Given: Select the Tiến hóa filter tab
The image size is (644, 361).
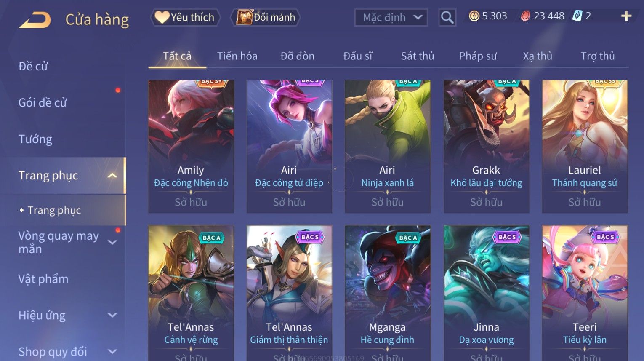Looking at the screenshot, I should click(237, 56).
